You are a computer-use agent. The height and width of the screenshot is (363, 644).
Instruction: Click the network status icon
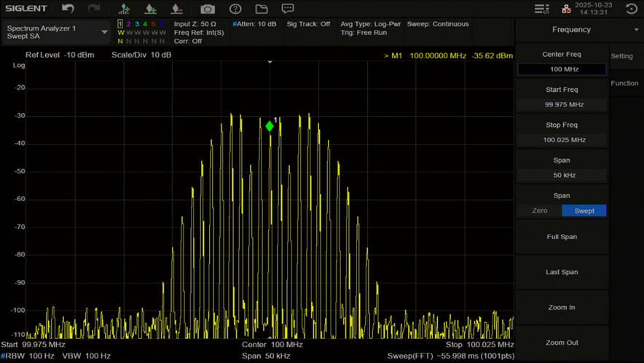[566, 9]
